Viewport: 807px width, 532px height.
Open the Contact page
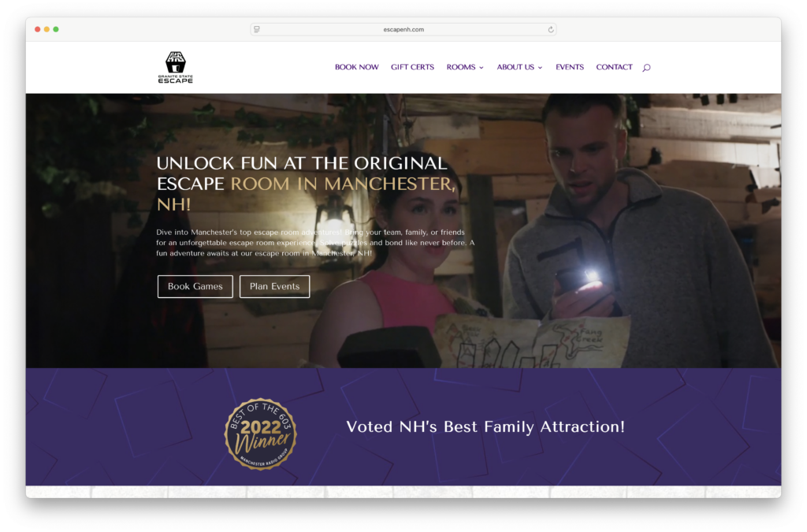coord(614,67)
